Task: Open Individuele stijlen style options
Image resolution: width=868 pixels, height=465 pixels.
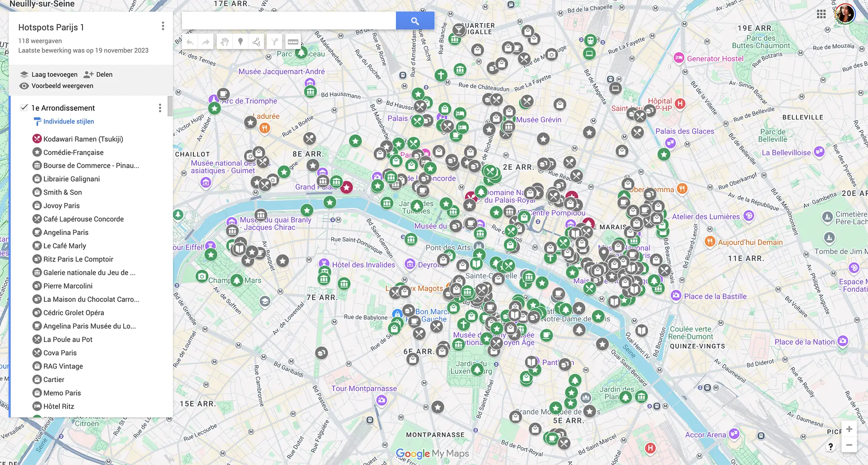Action: click(x=68, y=122)
